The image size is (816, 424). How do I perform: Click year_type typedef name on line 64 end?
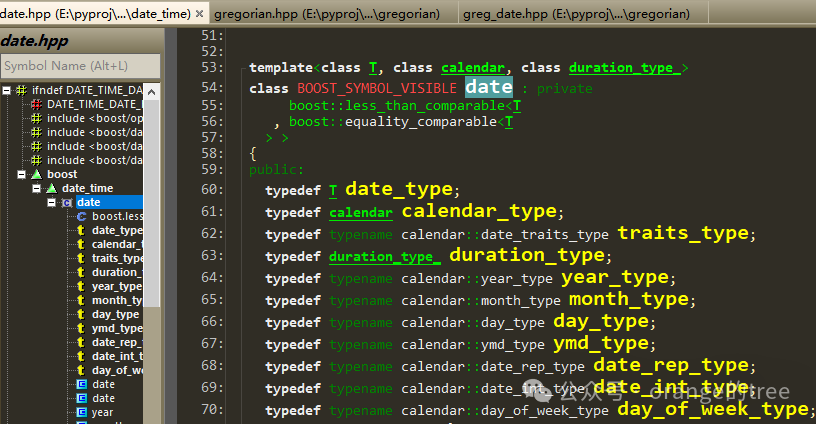click(615, 277)
